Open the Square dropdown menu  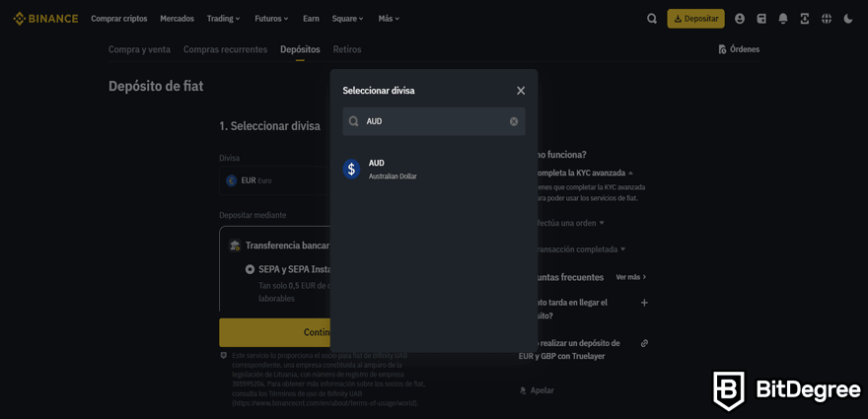point(347,19)
